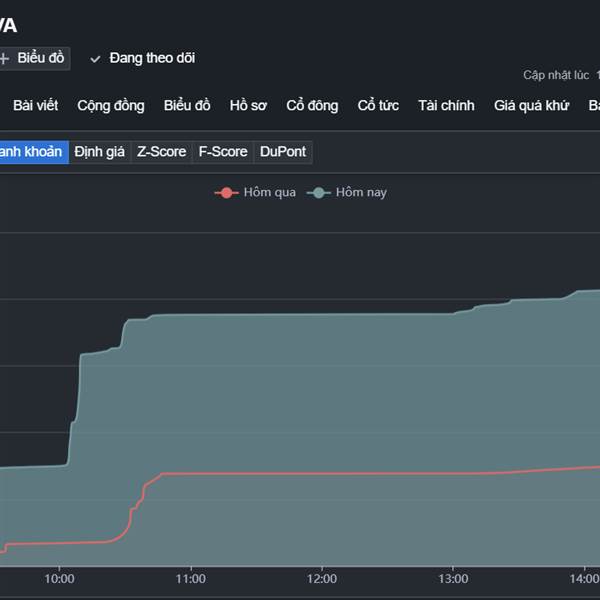The width and height of the screenshot is (600, 600).
Task: Open the Cổ tức tab
Action: (x=378, y=106)
